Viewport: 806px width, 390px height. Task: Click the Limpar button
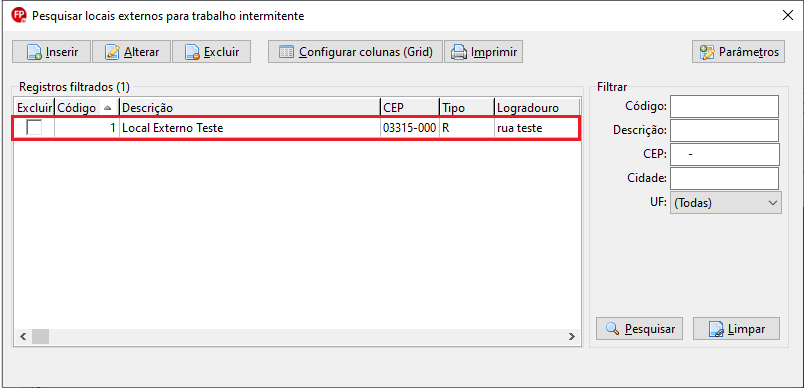736,328
